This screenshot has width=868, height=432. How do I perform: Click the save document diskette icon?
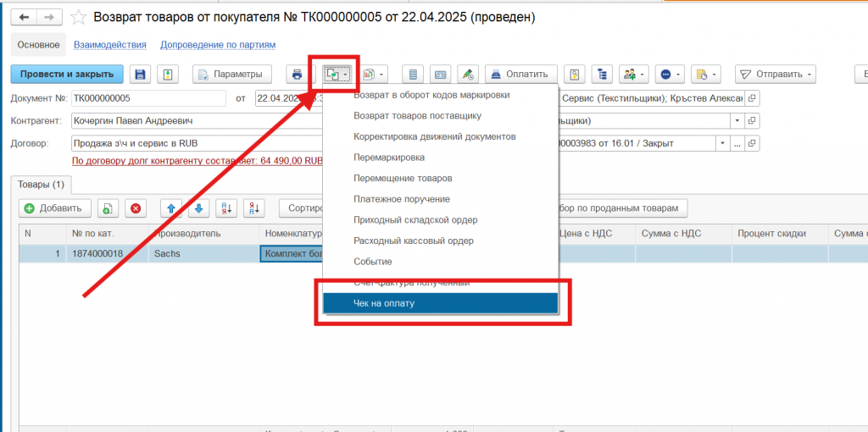point(141,74)
